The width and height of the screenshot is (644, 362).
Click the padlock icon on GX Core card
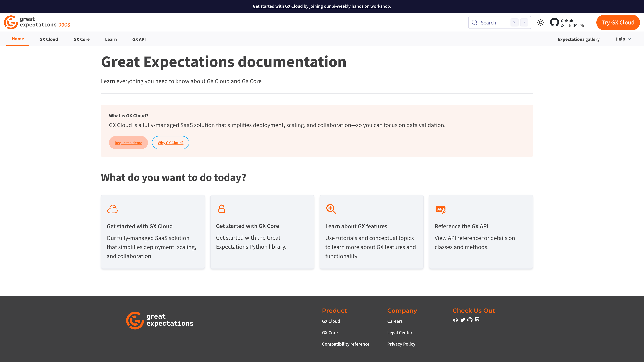tap(222, 209)
